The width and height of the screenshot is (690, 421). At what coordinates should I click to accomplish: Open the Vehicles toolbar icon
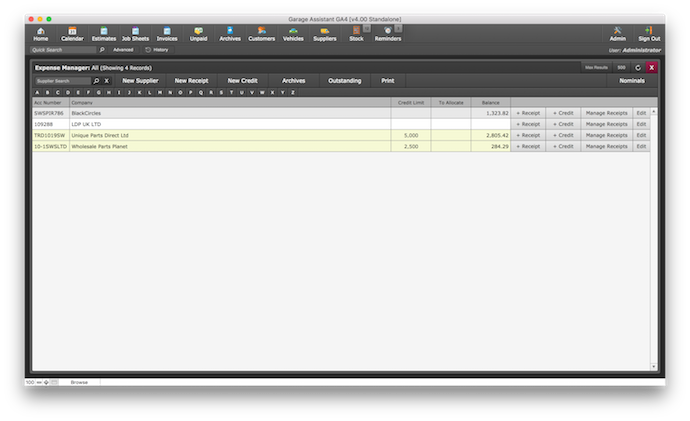[x=293, y=33]
